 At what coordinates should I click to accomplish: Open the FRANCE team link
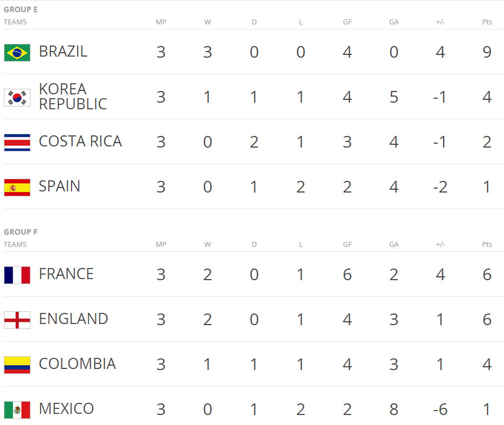tap(66, 274)
